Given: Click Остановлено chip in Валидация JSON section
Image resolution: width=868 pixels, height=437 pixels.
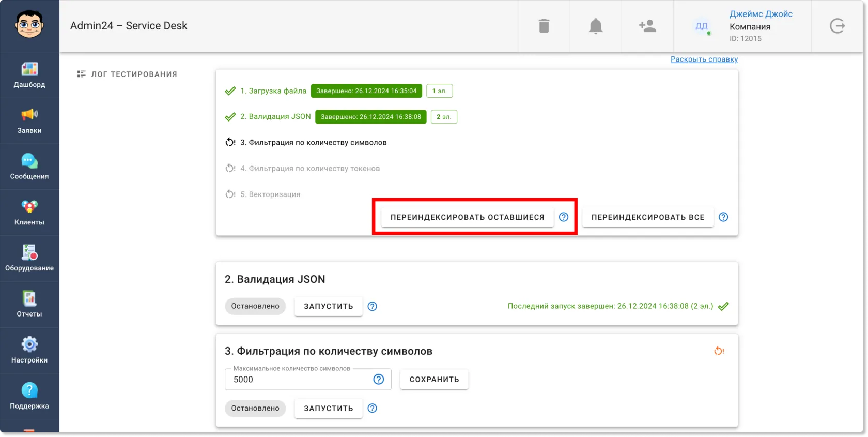Looking at the screenshot, I should 255,306.
